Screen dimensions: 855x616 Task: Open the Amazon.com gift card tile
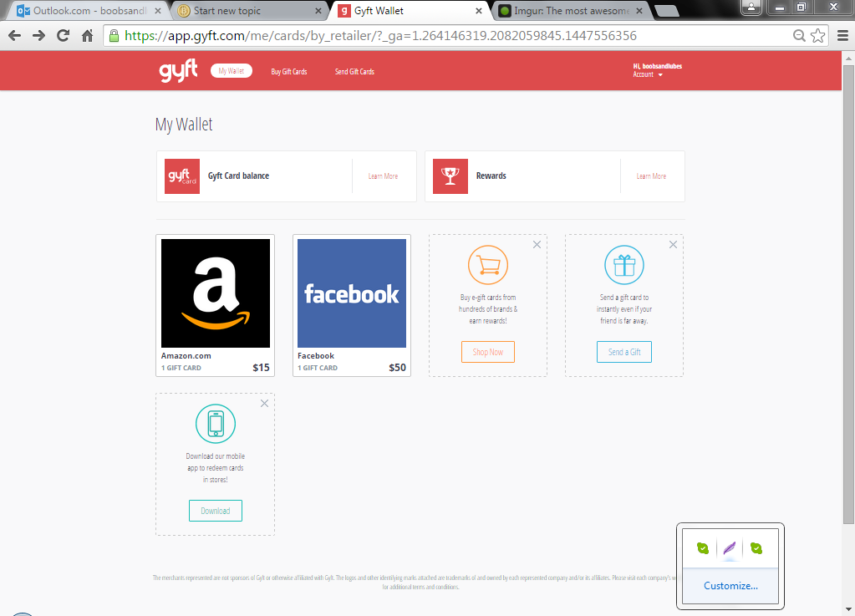tap(216, 305)
